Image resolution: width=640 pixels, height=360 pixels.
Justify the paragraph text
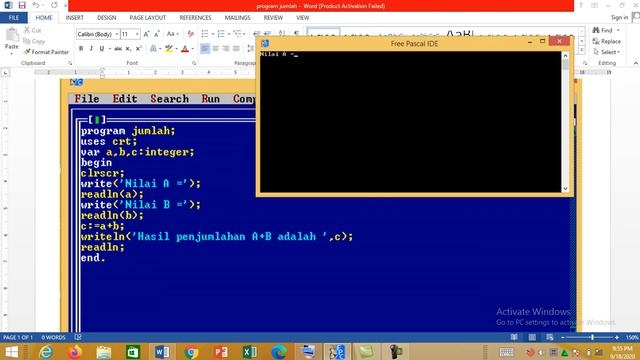click(x=236, y=49)
